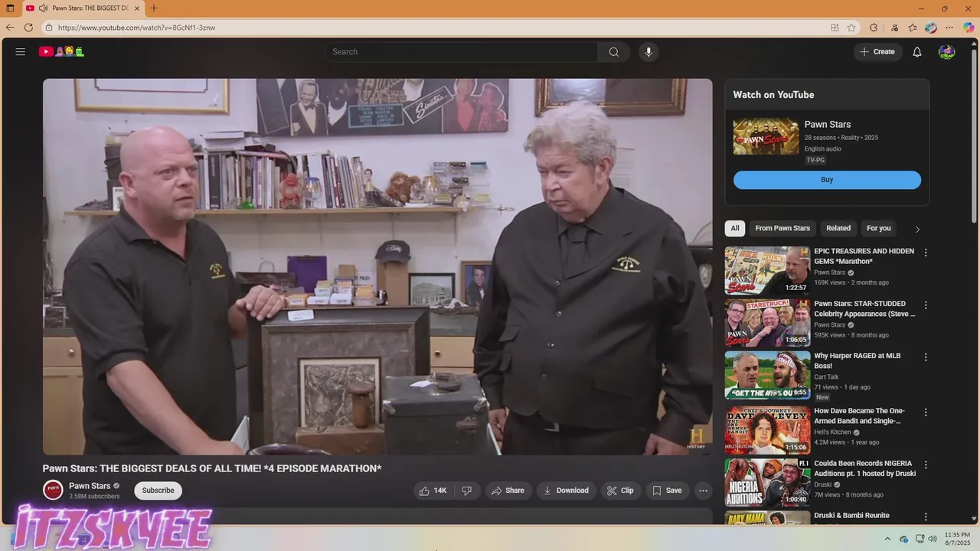Open YouTube notifications bell
The image size is (980, 551).
click(917, 52)
